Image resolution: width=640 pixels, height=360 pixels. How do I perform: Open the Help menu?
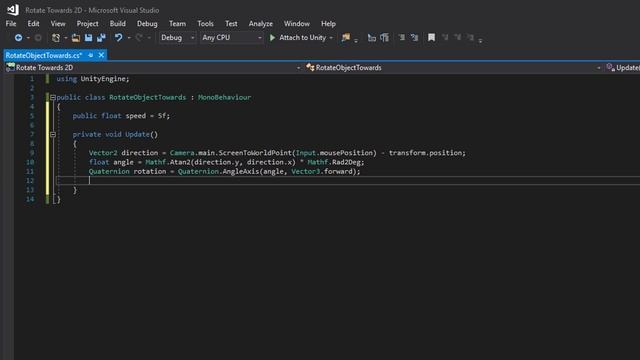(328, 24)
